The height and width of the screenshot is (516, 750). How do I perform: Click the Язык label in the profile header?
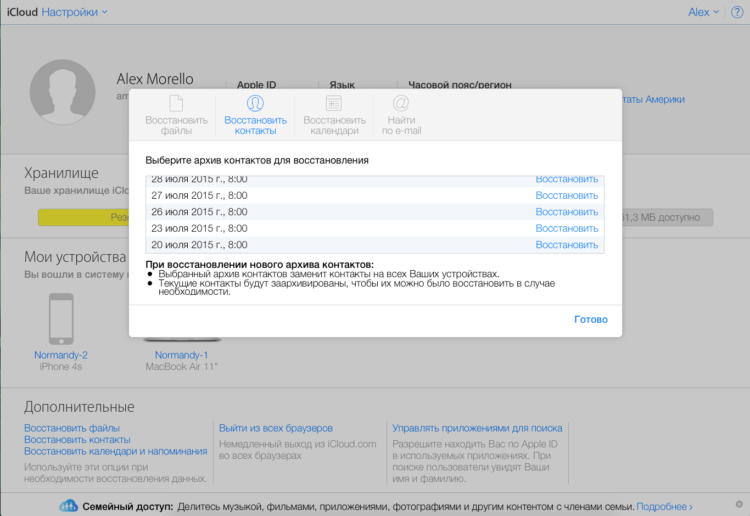click(x=342, y=85)
